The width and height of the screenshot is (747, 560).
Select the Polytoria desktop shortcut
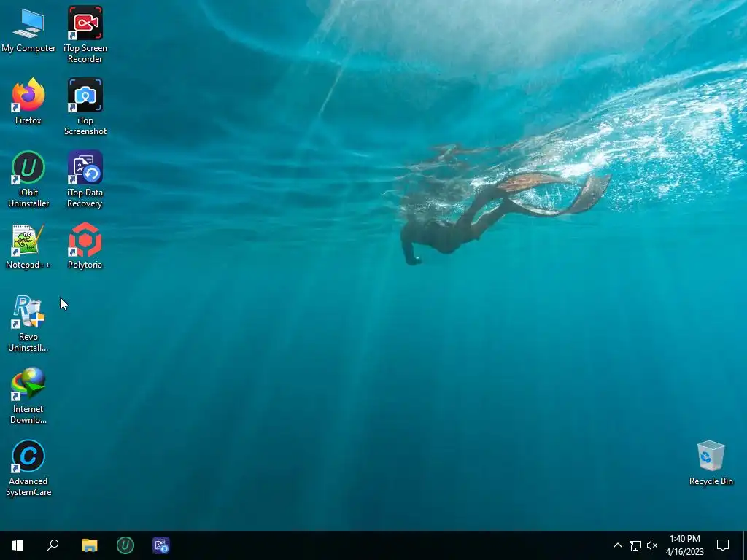[85, 246]
